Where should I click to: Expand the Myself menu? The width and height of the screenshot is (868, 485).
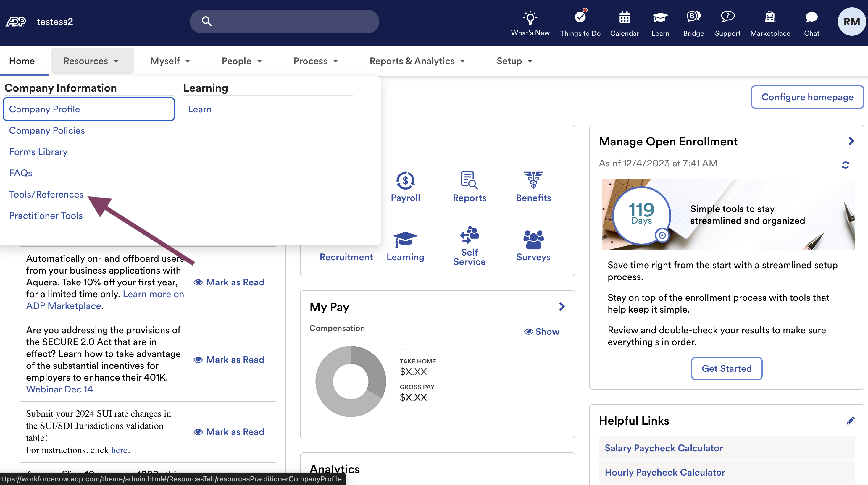pyautogui.click(x=170, y=61)
